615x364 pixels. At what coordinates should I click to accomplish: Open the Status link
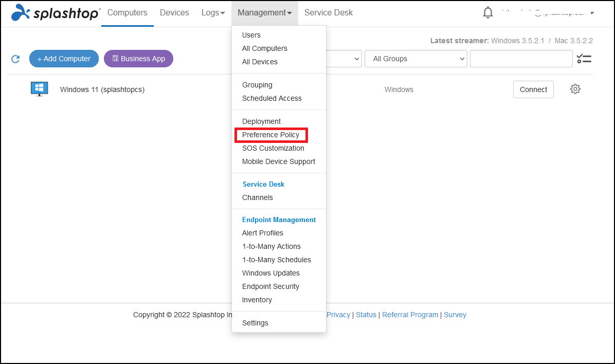[366, 315]
